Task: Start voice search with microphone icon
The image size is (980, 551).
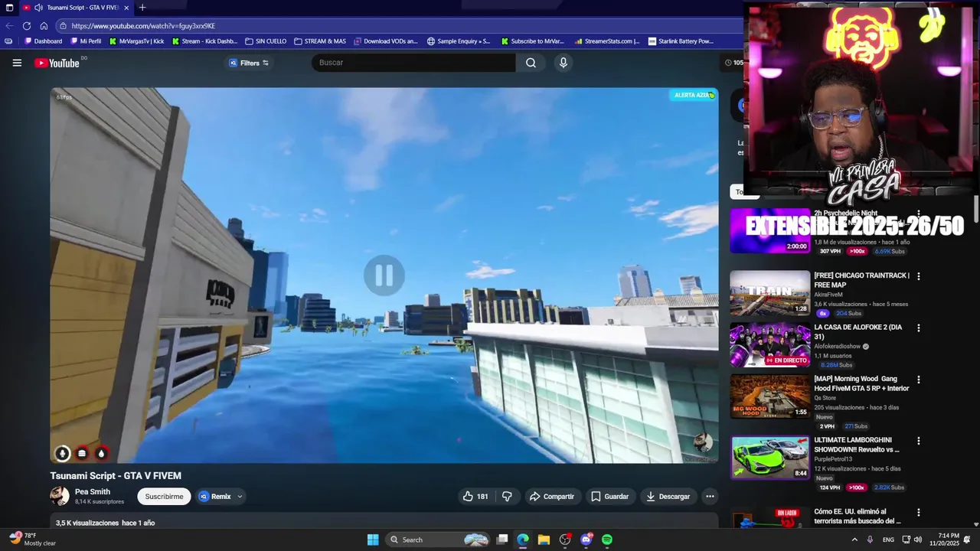Action: coord(563,63)
